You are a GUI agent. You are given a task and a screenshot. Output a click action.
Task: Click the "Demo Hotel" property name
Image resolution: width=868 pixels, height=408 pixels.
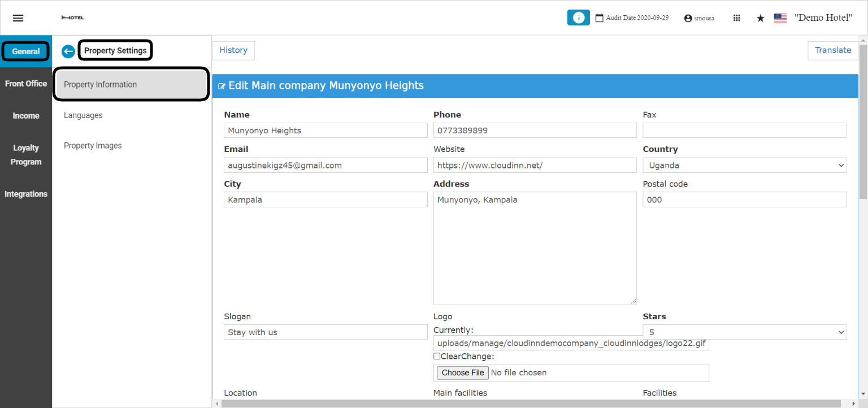(x=823, y=18)
